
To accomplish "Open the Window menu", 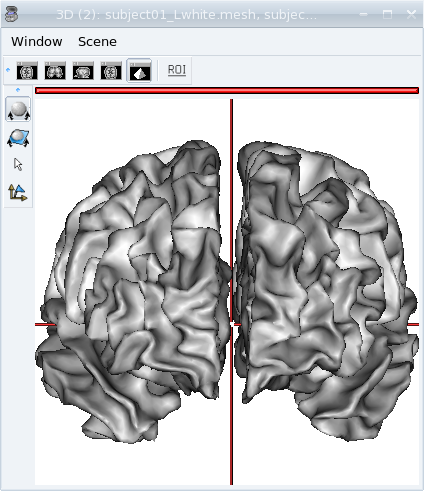I will click(x=37, y=42).
